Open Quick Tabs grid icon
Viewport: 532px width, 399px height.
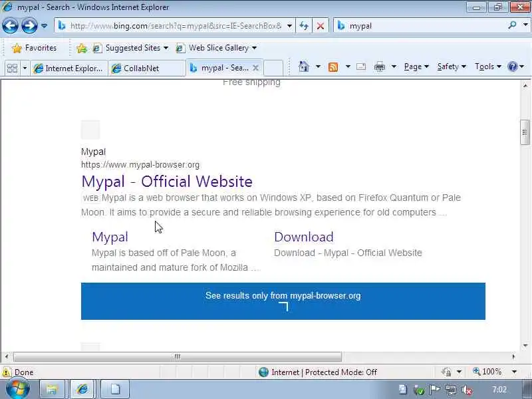(12, 68)
